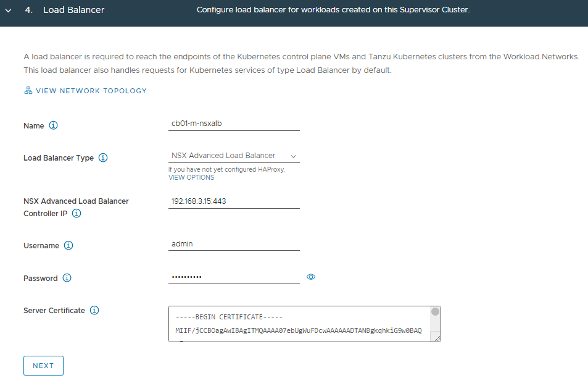Click the Controller IP input field

click(233, 201)
